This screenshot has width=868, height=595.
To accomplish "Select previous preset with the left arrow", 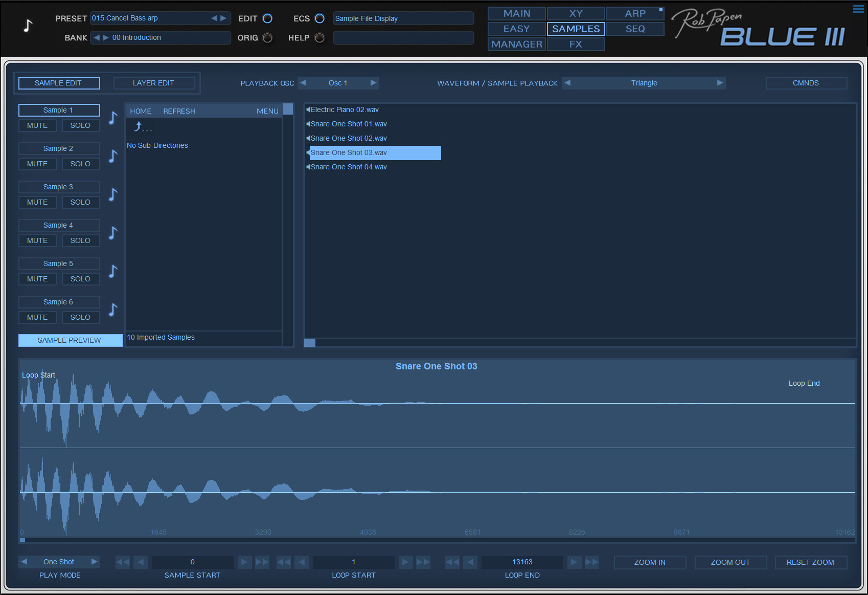I will point(214,18).
